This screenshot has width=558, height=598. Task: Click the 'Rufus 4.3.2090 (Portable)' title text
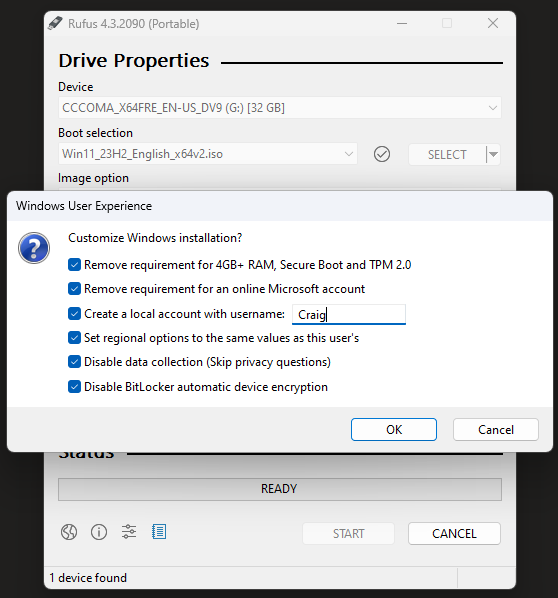pos(133,24)
